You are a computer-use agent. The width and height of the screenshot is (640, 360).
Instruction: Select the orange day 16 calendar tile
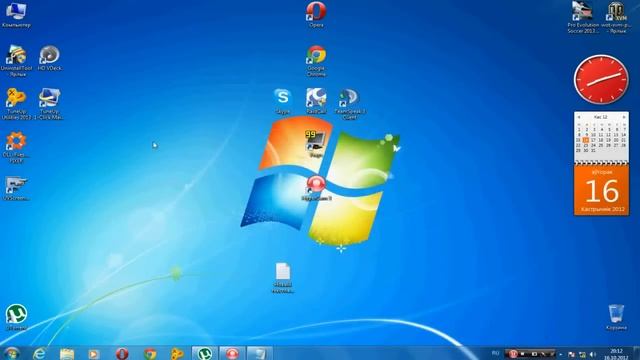pyautogui.click(x=601, y=190)
